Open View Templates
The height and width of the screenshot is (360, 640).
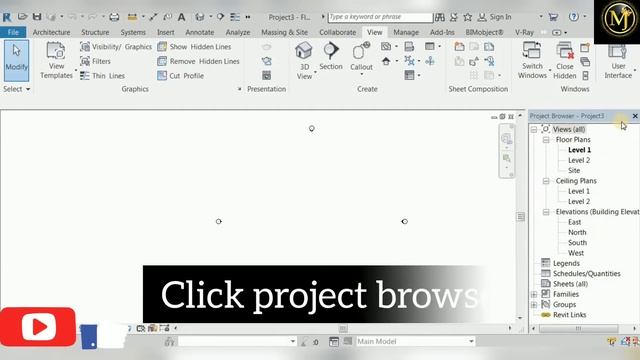[x=56, y=60]
